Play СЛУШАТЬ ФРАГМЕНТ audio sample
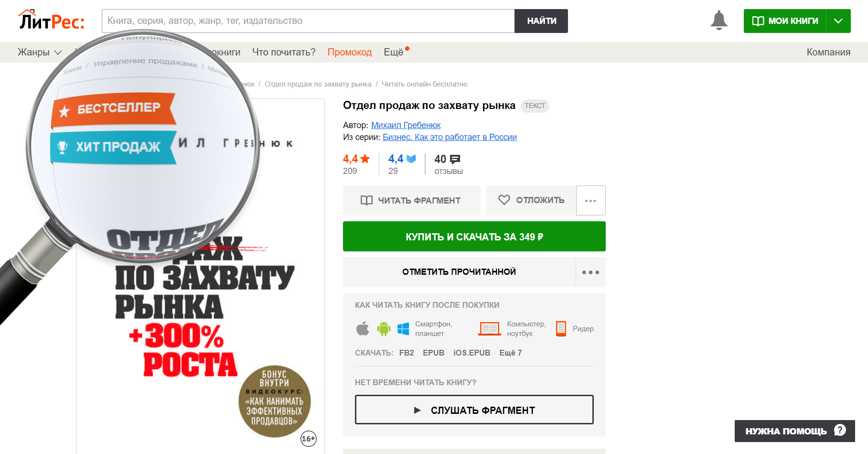 (x=474, y=410)
